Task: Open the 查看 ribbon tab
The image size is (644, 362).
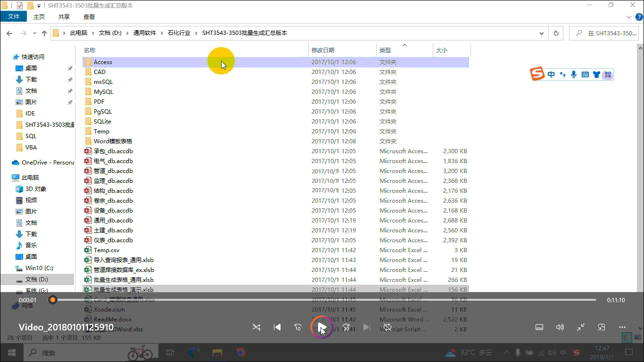Action: click(89, 16)
